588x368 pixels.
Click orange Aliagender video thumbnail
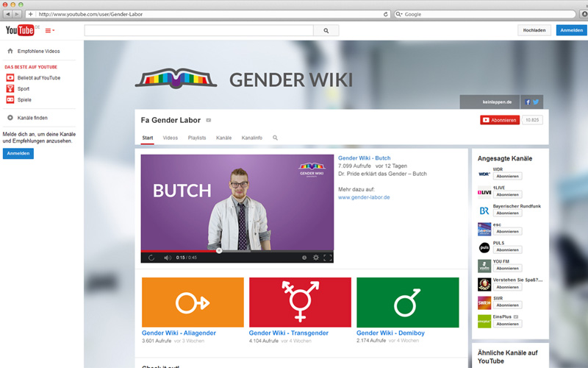(193, 302)
